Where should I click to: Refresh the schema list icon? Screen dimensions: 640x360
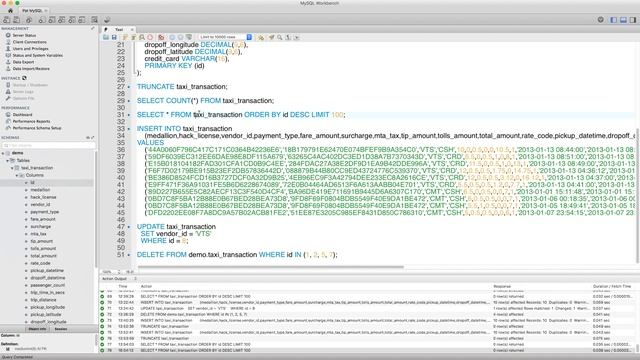[x=88, y=138]
